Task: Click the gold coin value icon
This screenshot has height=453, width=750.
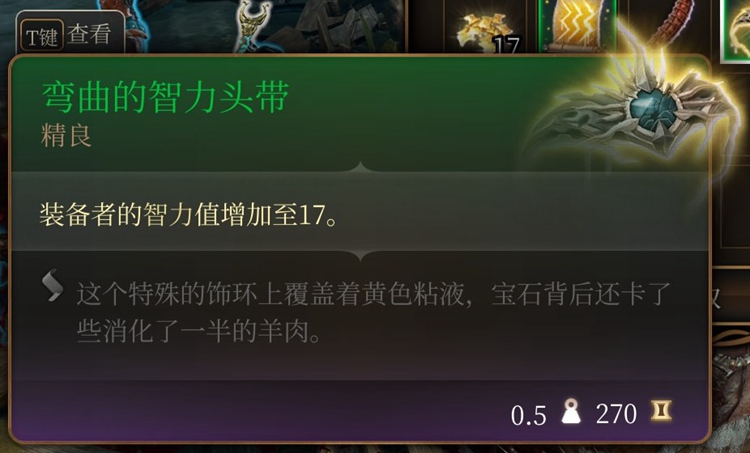Action: (661, 411)
